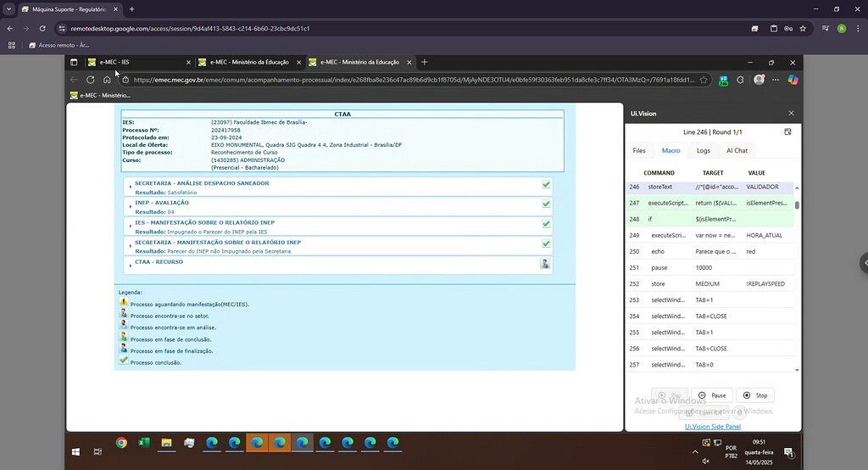This screenshot has width=868, height=470.
Task: Stop the running macro
Action: (755, 395)
